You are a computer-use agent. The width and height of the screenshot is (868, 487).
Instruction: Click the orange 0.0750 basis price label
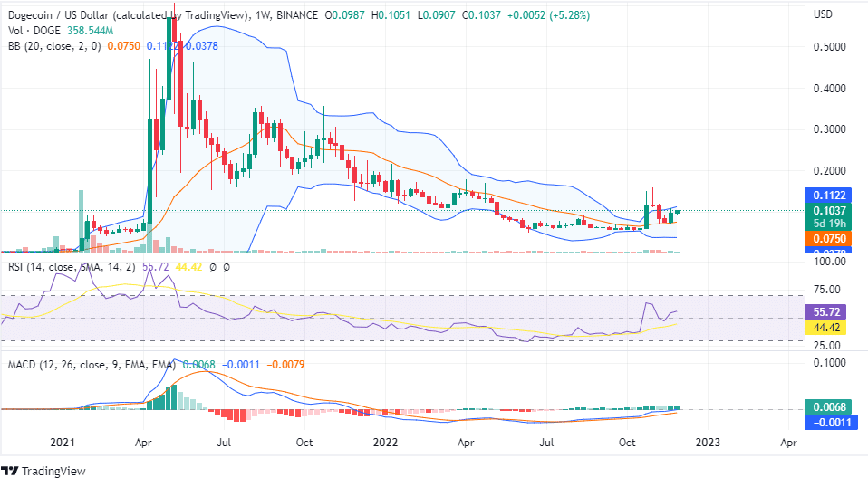[829, 239]
